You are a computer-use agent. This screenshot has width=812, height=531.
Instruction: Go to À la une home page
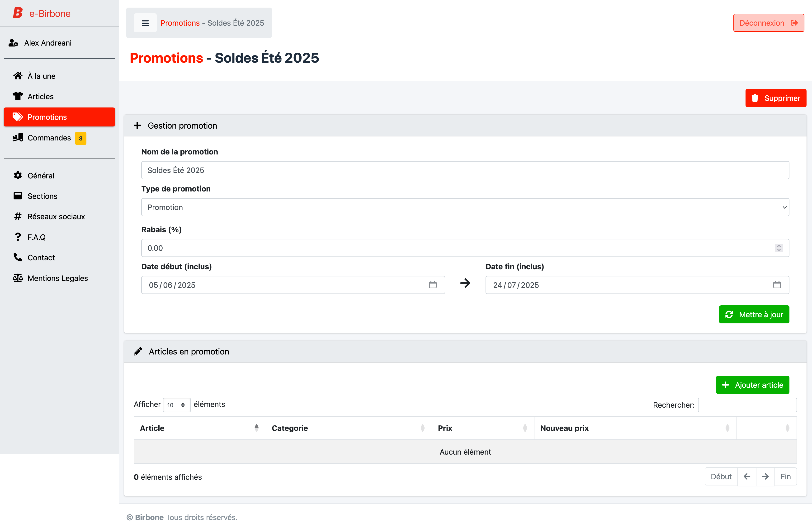click(59, 76)
